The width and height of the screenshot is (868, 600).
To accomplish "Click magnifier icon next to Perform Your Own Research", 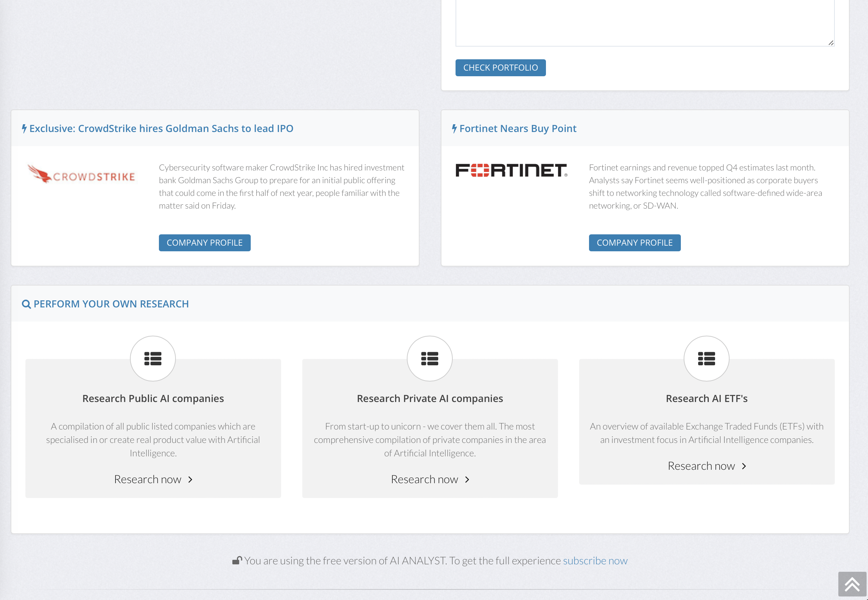I will click(26, 304).
